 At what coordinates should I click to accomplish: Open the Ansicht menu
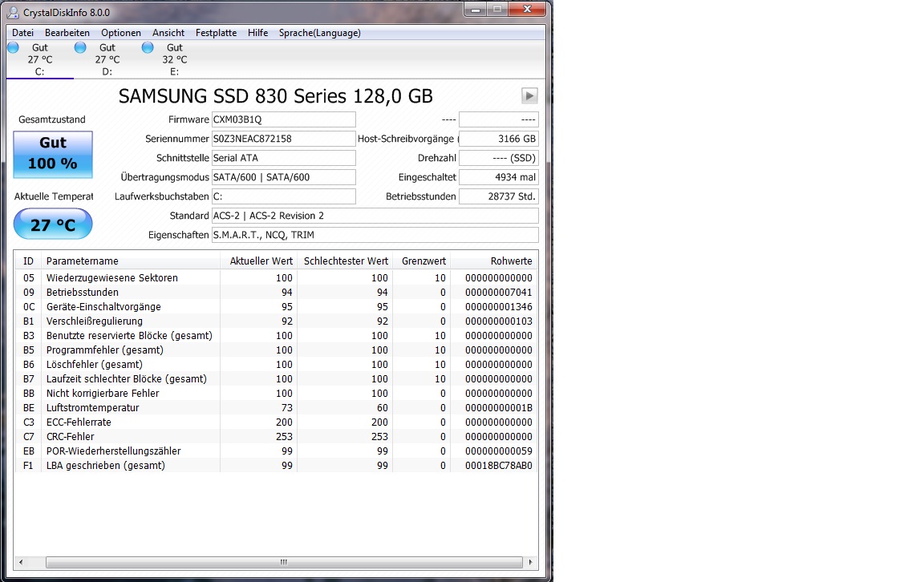click(x=168, y=33)
